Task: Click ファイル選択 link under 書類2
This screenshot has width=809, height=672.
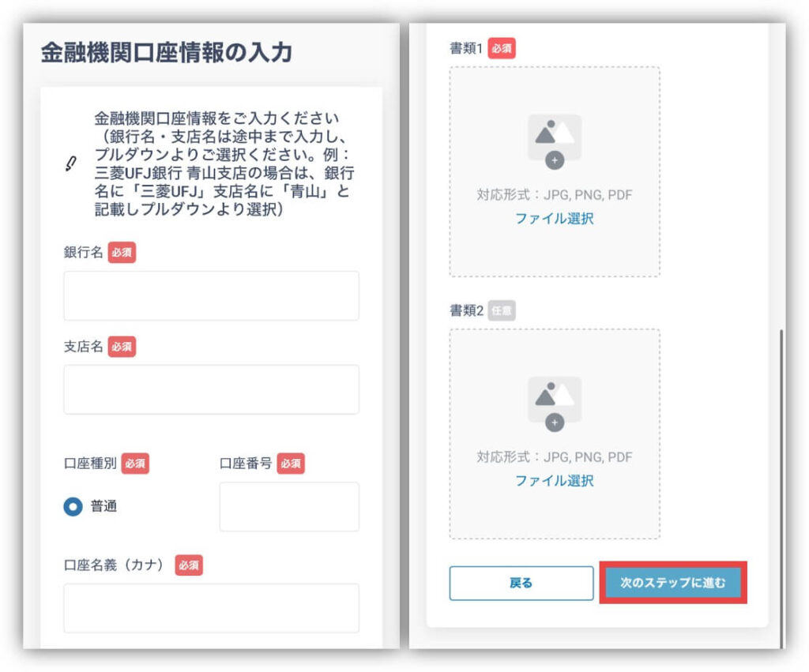Action: (x=554, y=481)
